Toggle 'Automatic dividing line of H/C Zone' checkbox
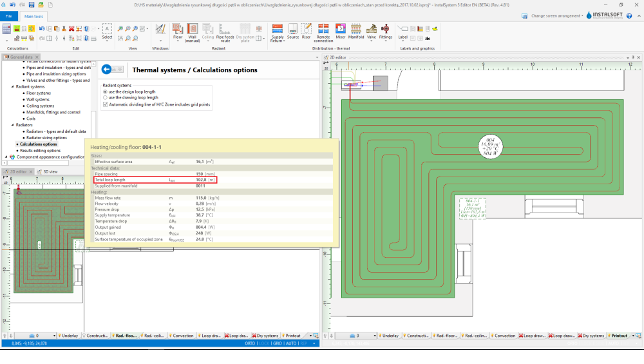 point(106,104)
